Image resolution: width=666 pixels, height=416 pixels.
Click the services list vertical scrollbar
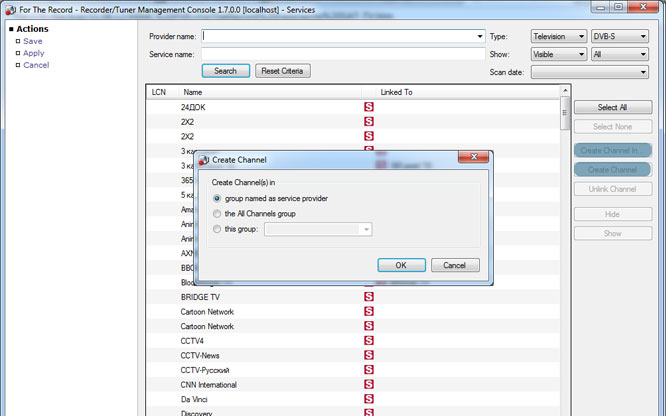[564, 250]
